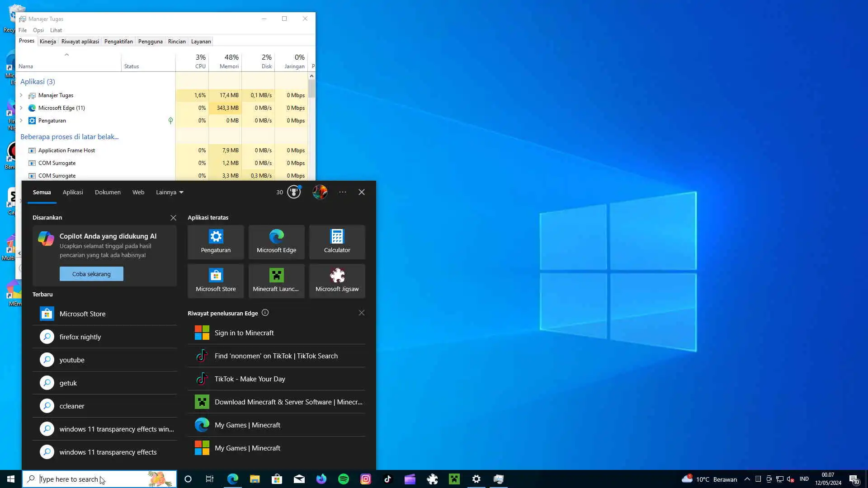Screen dimensions: 868x488
Task: Dismiss the Disarankan suggestion card
Action: pyautogui.click(x=173, y=218)
